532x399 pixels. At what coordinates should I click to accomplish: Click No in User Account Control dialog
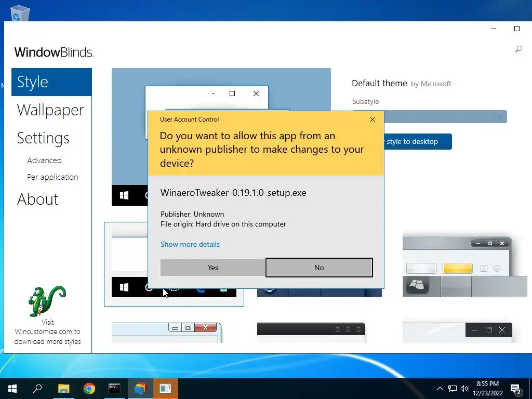(319, 268)
